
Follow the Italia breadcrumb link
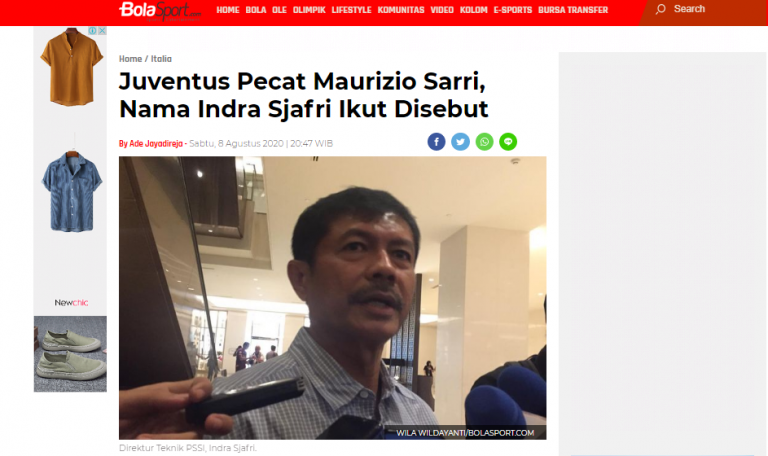click(x=161, y=59)
